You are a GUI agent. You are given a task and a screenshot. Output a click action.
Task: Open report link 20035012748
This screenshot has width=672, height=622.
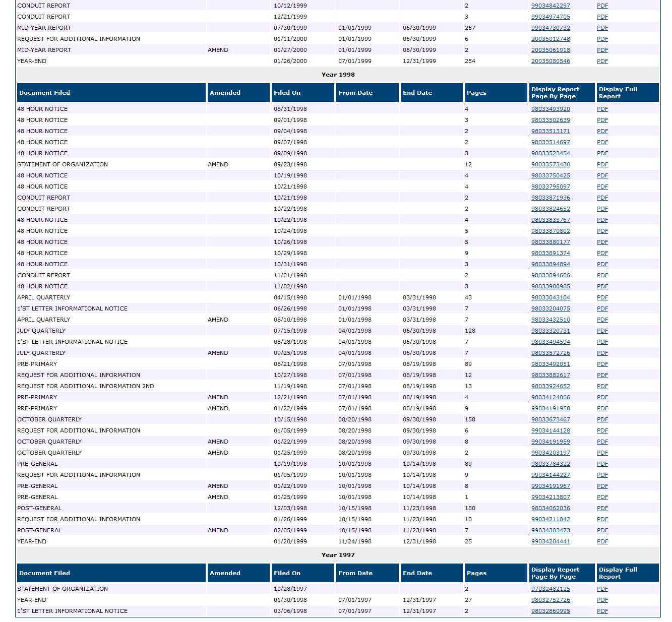click(x=551, y=39)
